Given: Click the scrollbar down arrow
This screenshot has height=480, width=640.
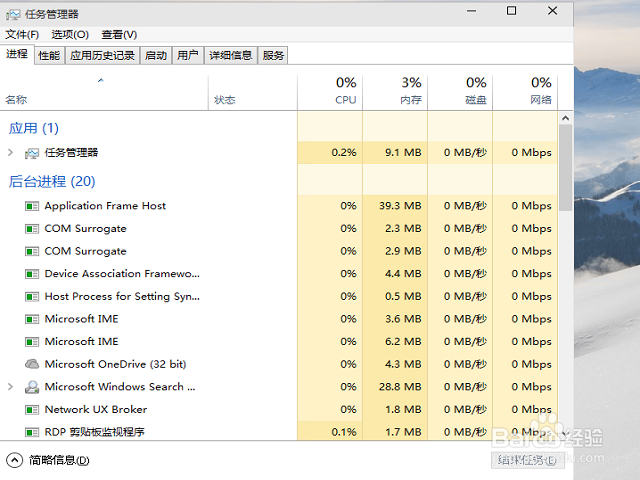Looking at the screenshot, I should tap(565, 433).
